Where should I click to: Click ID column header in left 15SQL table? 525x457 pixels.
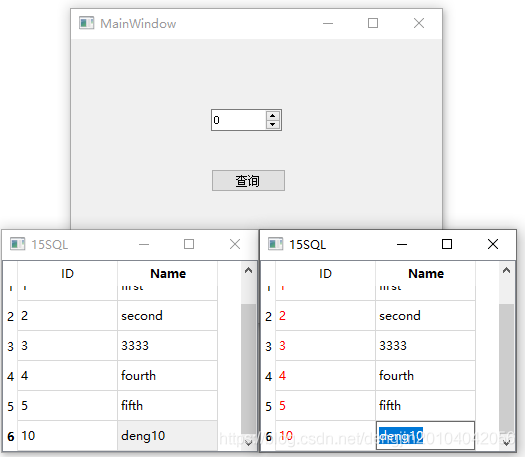67,274
